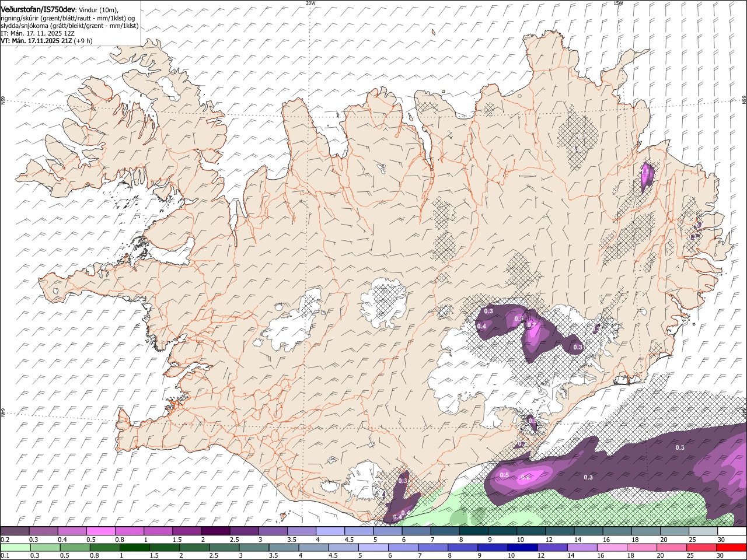This screenshot has height=560, width=747.
Task: Pick the upper legend swatch labeled 2.5
Action: (x=244, y=531)
